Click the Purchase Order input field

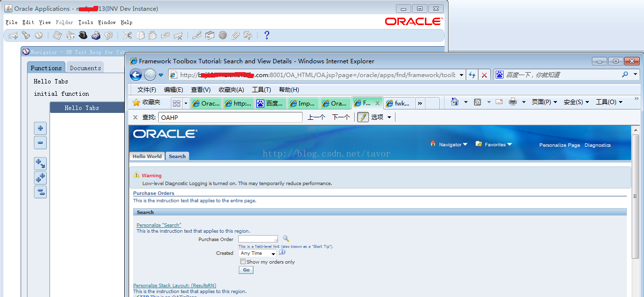click(x=258, y=239)
